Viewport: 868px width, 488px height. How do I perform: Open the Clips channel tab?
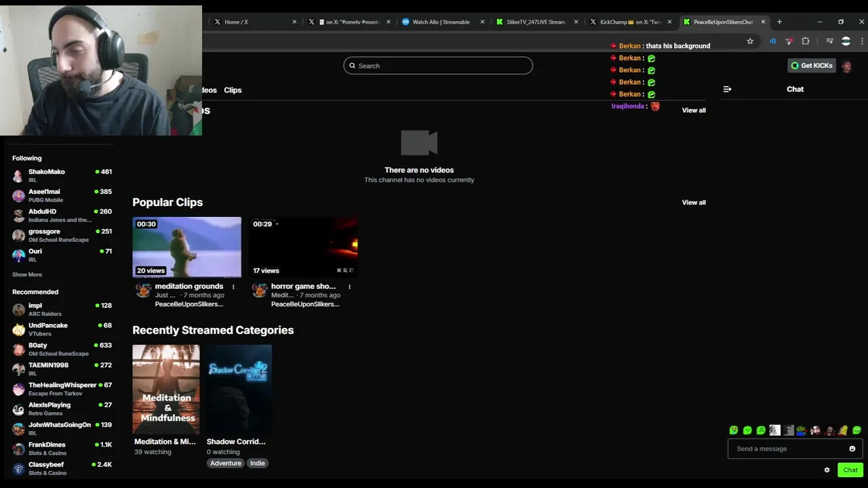[x=233, y=89]
